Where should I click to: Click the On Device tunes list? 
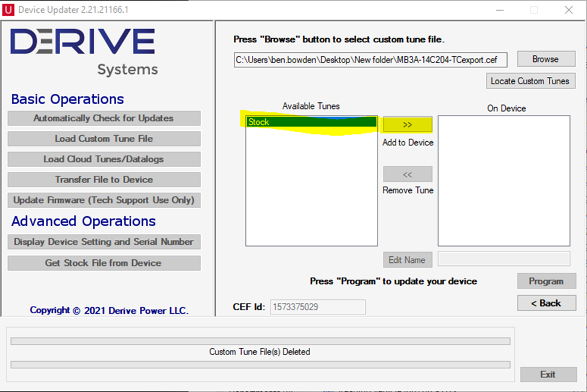point(504,181)
